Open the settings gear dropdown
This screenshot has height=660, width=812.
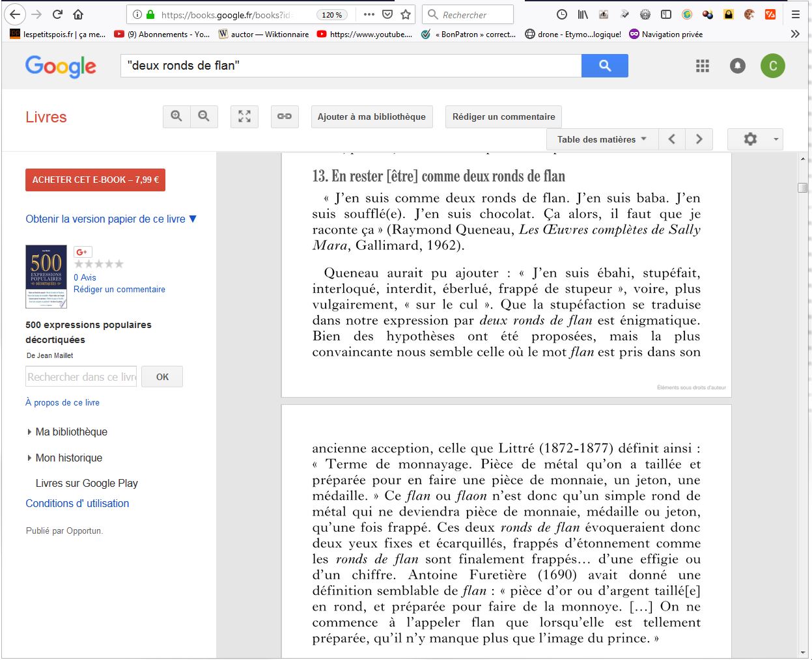coord(755,139)
